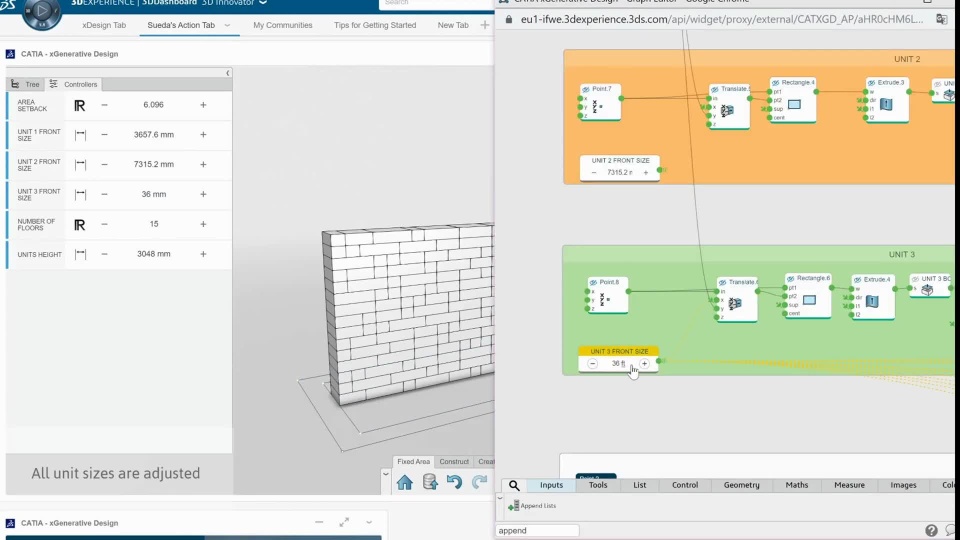Switch to the xDesign Tab
The width and height of the screenshot is (960, 540).
104,25
